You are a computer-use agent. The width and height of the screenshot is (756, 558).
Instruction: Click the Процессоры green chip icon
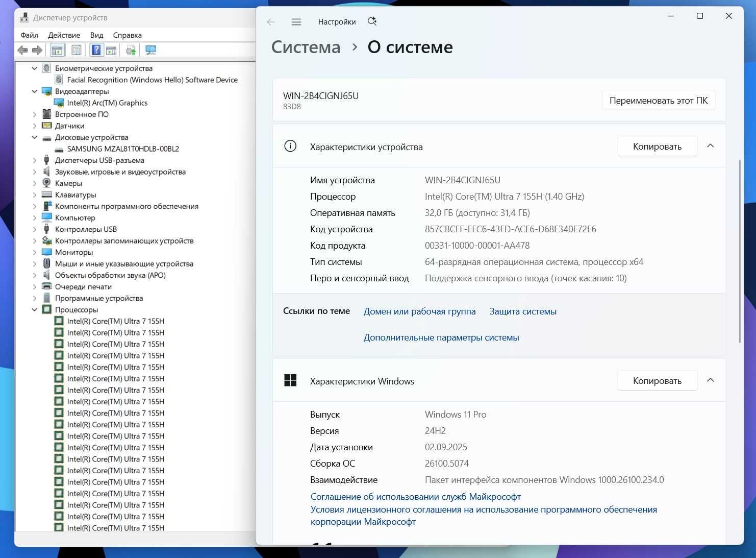[x=46, y=309]
